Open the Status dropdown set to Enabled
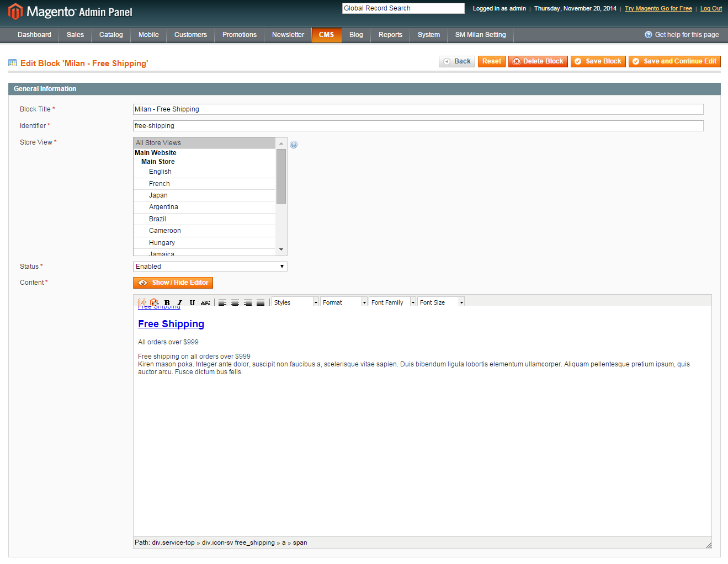The height and width of the screenshot is (564, 728). point(210,267)
